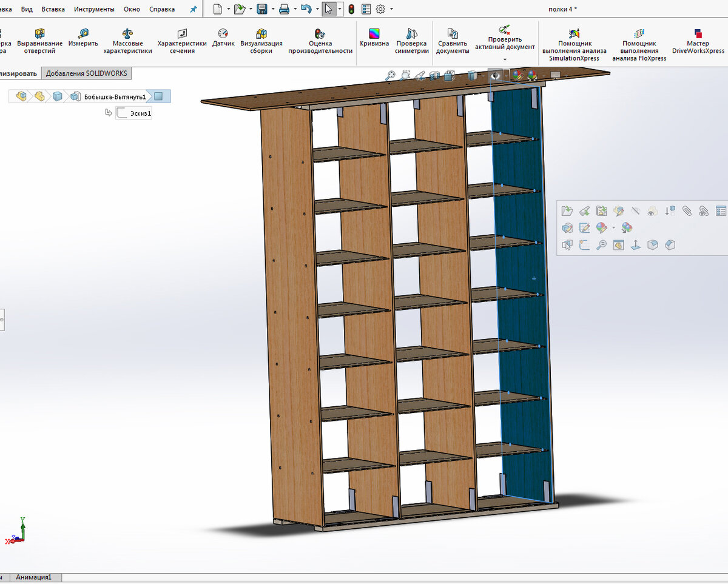The width and height of the screenshot is (728, 584).
Task: Open Визуализация сборки tool
Action: 261,41
